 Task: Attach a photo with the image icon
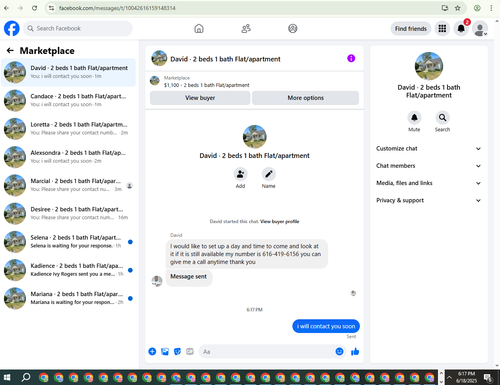coord(165,351)
